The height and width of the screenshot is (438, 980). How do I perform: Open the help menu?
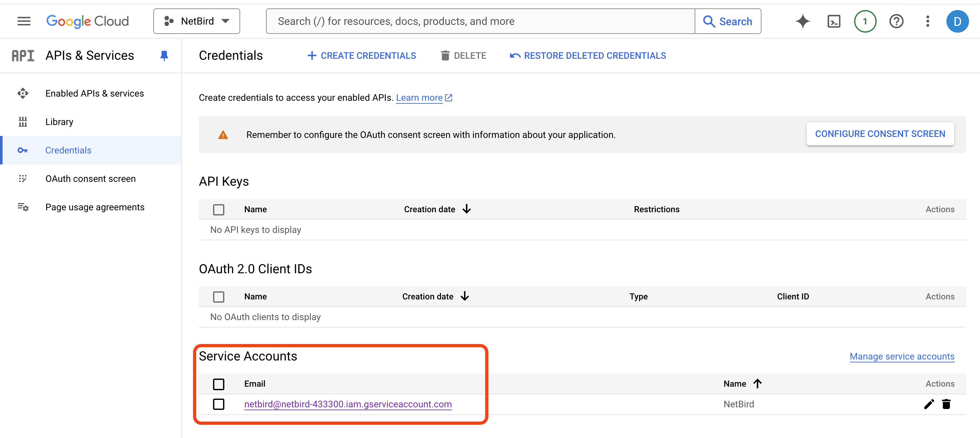pyautogui.click(x=896, y=21)
